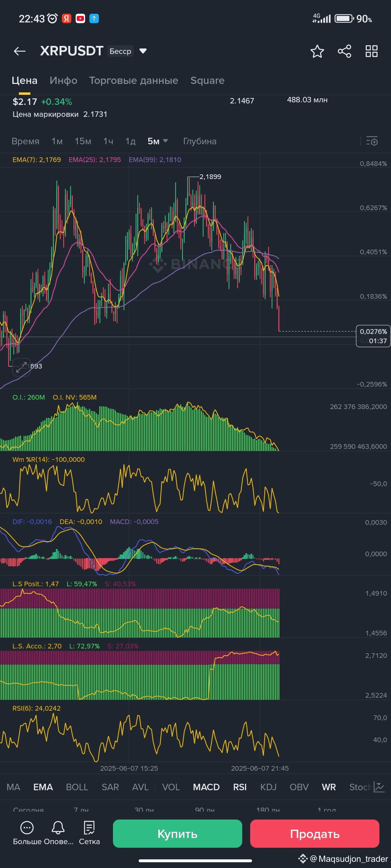The height and width of the screenshot is (868, 391).
Task: Select the 15м interval
Action: click(x=83, y=141)
